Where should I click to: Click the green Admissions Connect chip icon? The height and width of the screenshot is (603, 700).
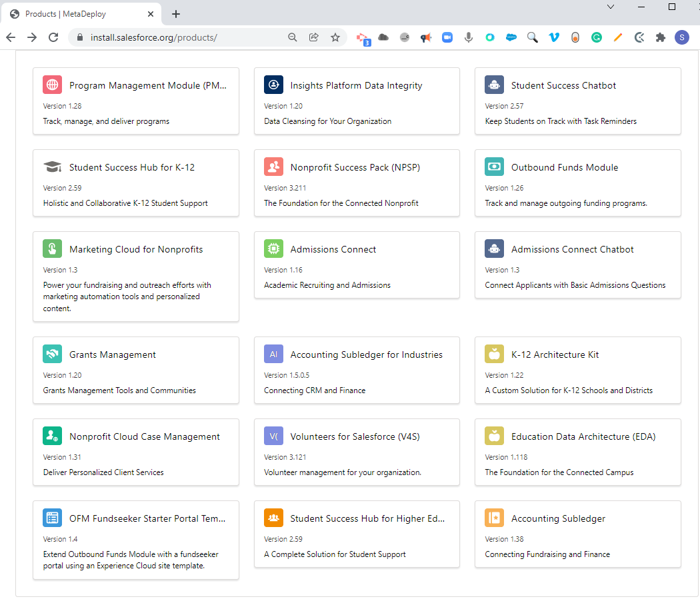click(273, 249)
